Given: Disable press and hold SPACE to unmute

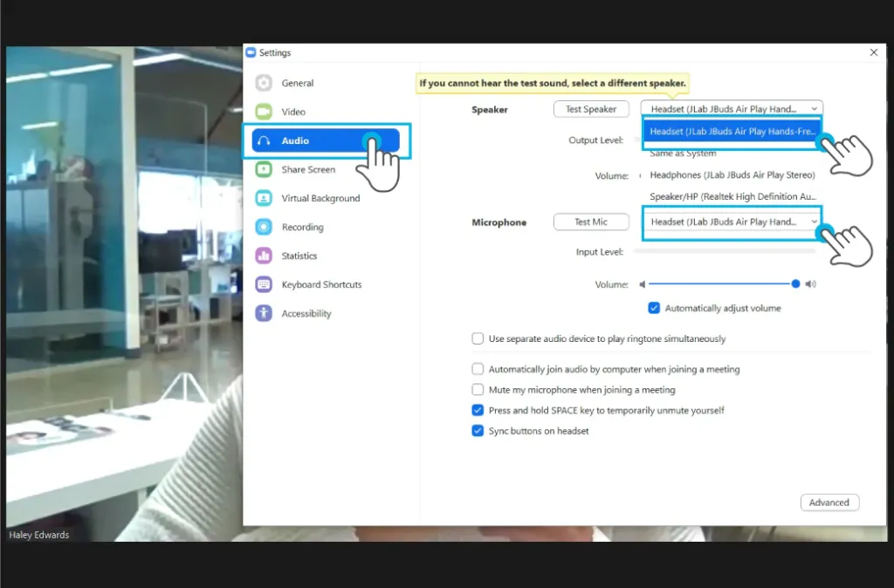Looking at the screenshot, I should point(478,410).
